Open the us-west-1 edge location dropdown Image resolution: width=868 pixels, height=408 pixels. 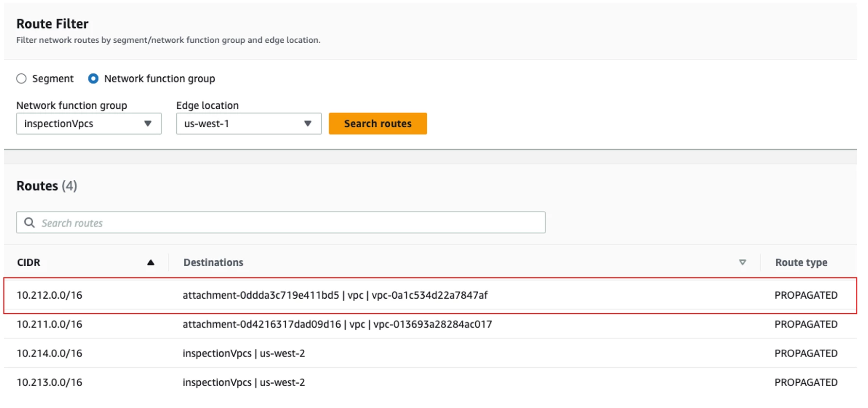pyautogui.click(x=249, y=124)
